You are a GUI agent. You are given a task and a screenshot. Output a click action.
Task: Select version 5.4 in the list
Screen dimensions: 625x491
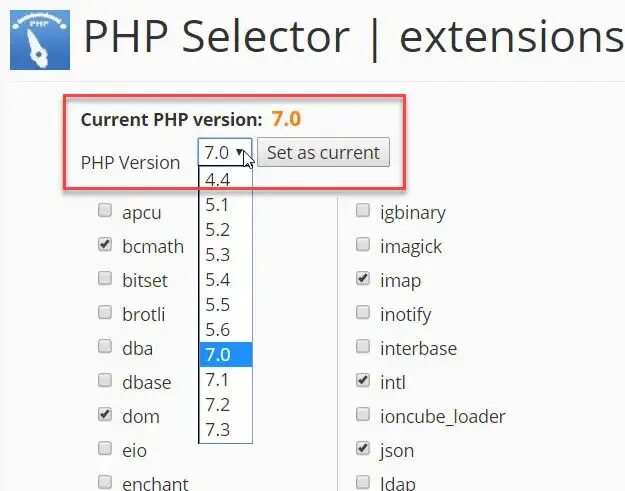click(226, 279)
